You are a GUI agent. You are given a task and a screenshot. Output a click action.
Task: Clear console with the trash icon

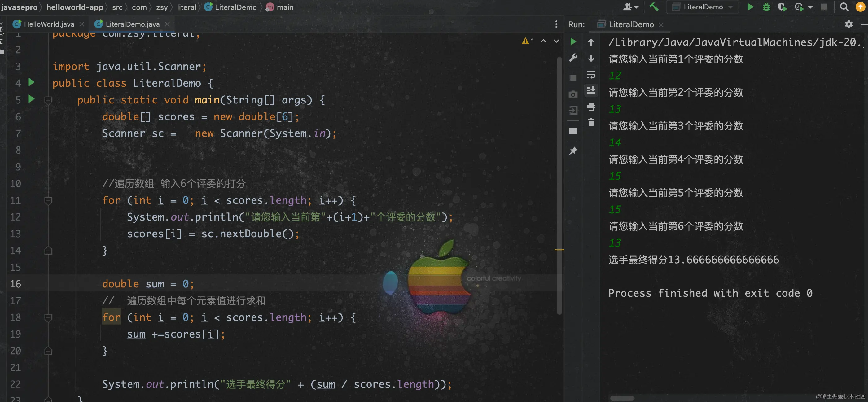[591, 123]
